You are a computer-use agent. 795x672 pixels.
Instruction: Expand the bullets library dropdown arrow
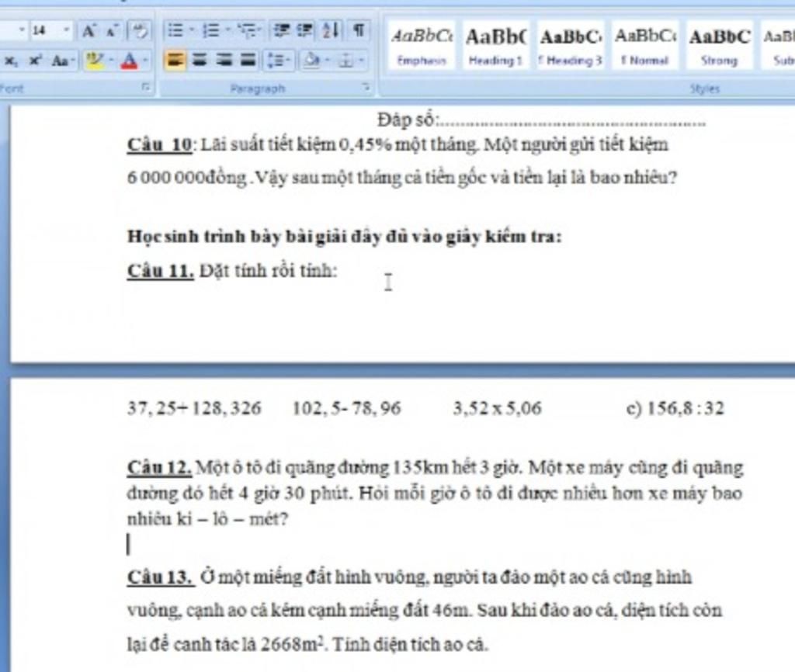[x=192, y=31]
